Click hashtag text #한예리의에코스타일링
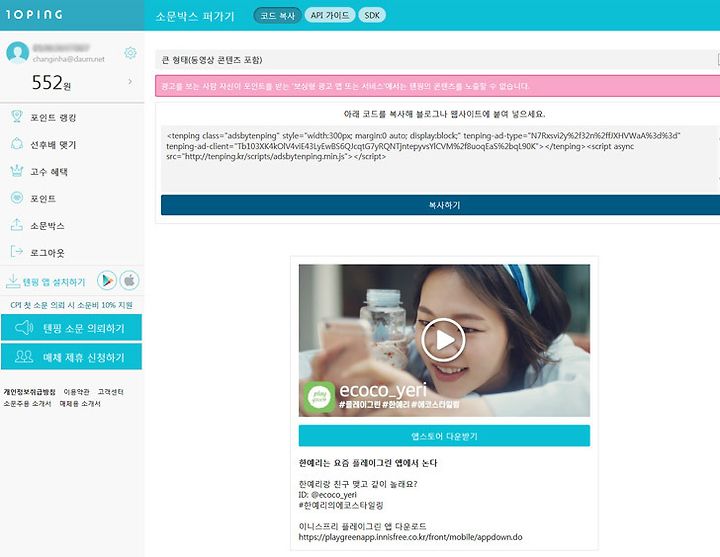This screenshot has width=720, height=557. coord(341,505)
